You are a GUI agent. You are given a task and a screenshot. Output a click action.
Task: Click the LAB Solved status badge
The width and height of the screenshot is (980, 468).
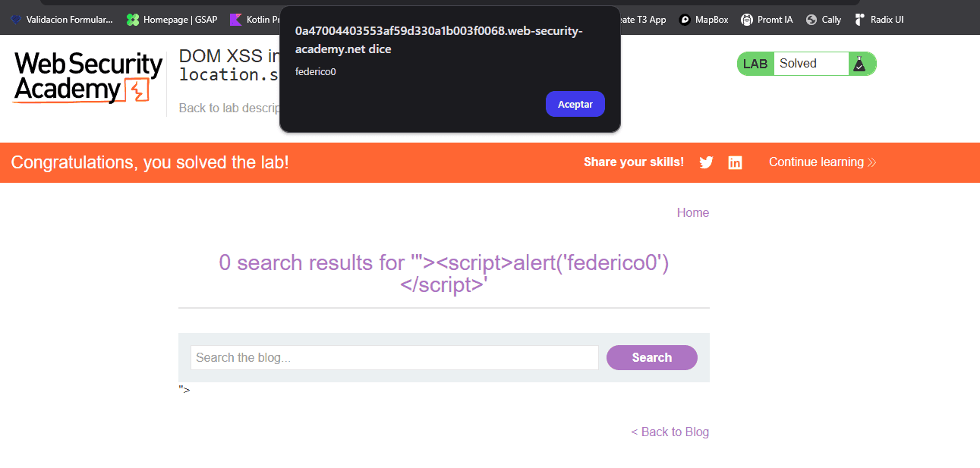806,64
